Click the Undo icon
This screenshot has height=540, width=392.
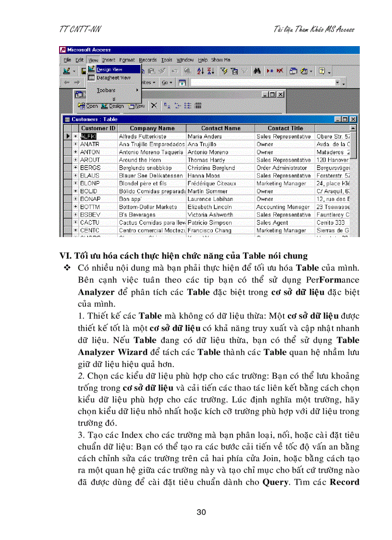point(175,71)
